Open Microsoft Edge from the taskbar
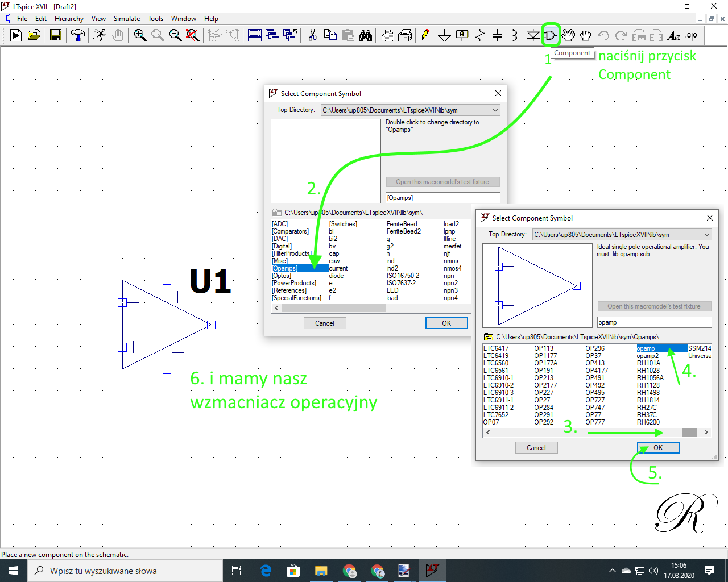The height and width of the screenshot is (582, 728). (266, 571)
